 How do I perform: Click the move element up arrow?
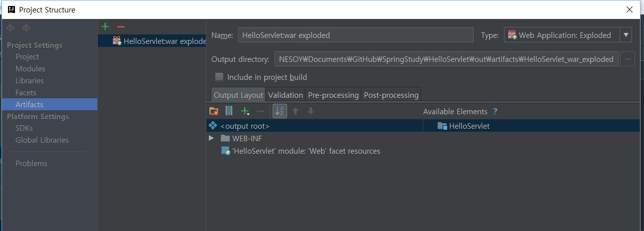point(295,111)
